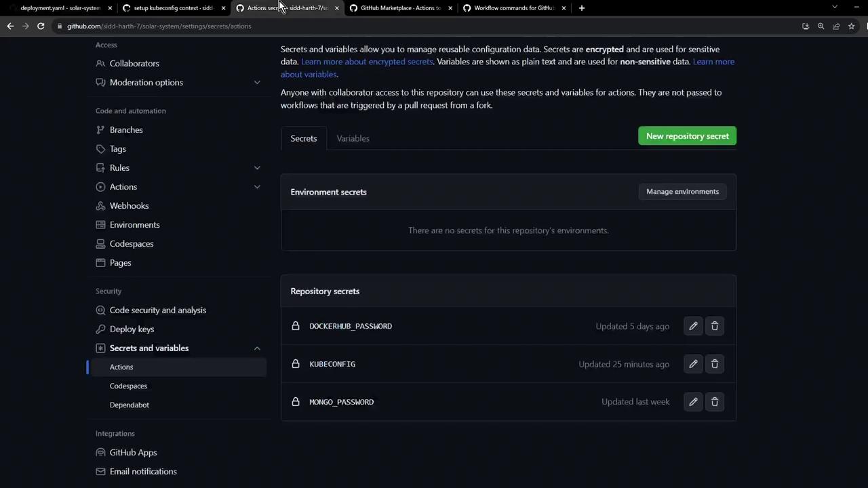Click the GitHub Apps icon
This screenshot has width=868, height=488.
pyautogui.click(x=100, y=453)
